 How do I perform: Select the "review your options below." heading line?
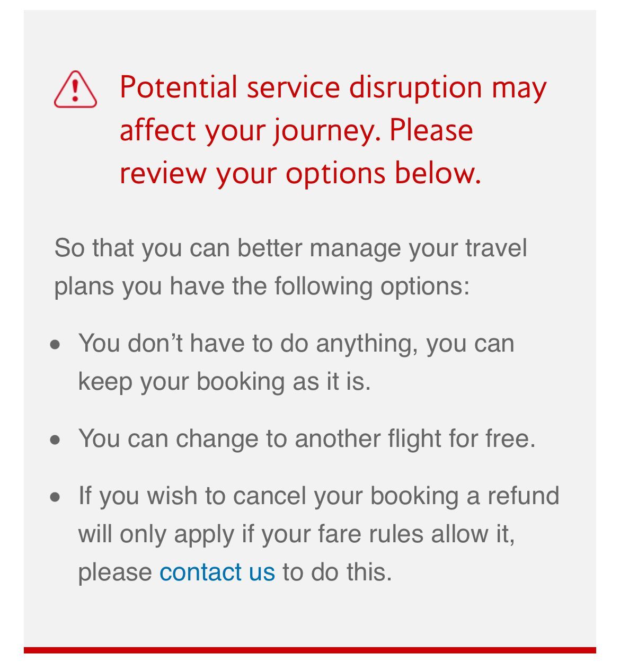coord(300,173)
